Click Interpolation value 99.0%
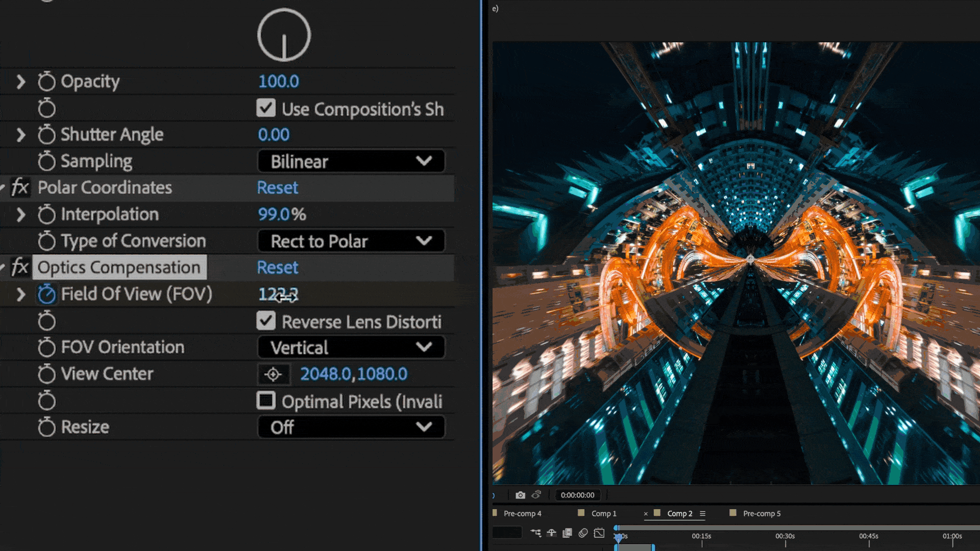The width and height of the screenshot is (980, 551). click(x=282, y=214)
